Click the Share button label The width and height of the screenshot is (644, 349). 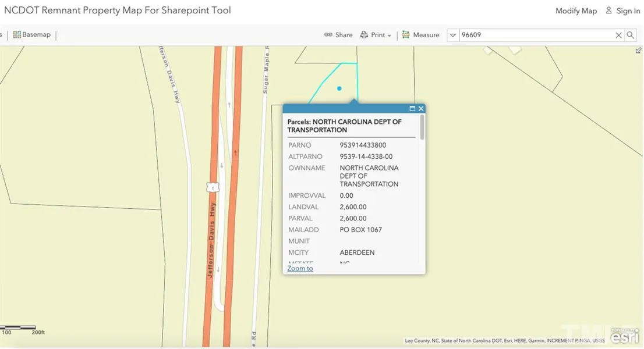click(344, 35)
